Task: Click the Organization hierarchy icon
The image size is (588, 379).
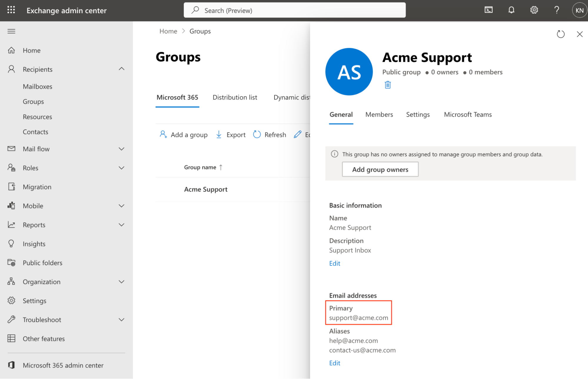Action: click(x=11, y=281)
